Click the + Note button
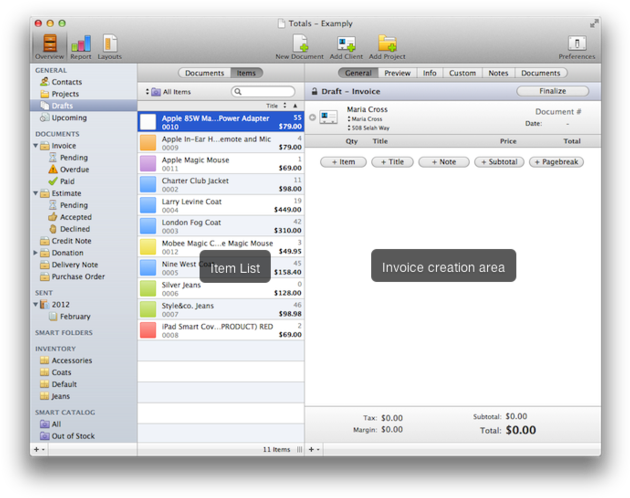 click(444, 162)
